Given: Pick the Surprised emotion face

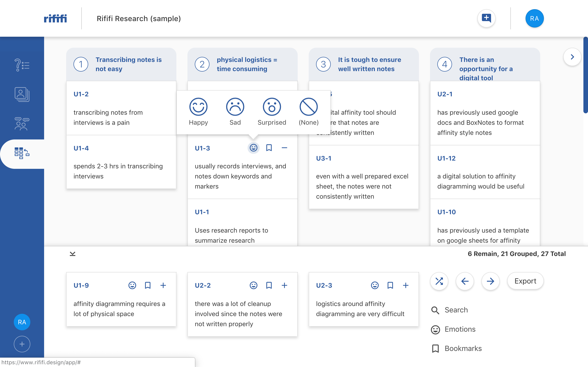Looking at the screenshot, I should pyautogui.click(x=272, y=107).
